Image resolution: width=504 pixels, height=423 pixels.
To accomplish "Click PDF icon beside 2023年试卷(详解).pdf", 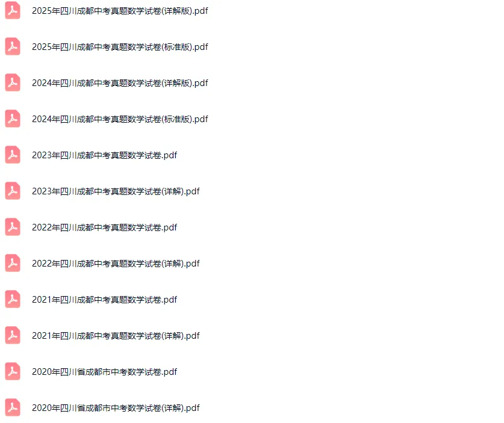I will 13,191.
